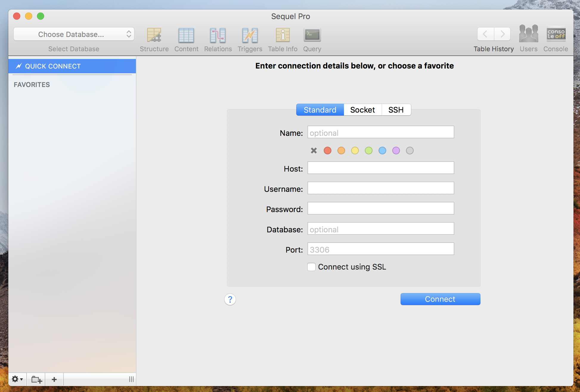Pick the red color label swatch
The width and height of the screenshot is (580, 392).
(x=328, y=151)
